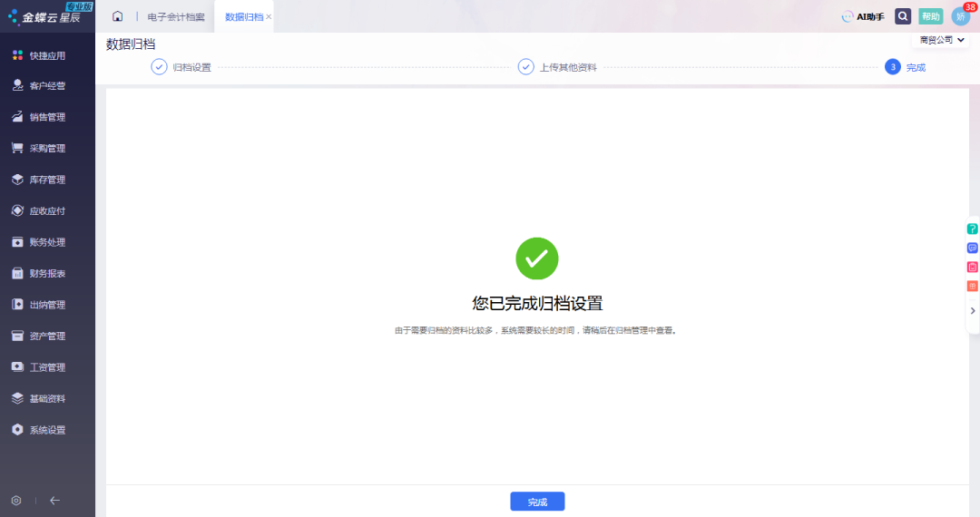Click the user avatar with badge 38
The height and width of the screenshot is (517, 980).
click(x=961, y=16)
